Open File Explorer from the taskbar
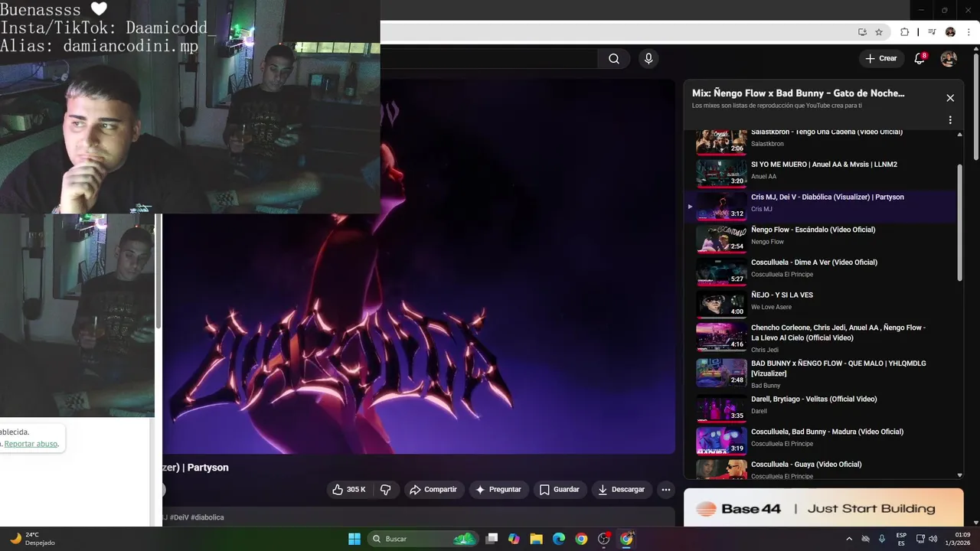 point(536,539)
